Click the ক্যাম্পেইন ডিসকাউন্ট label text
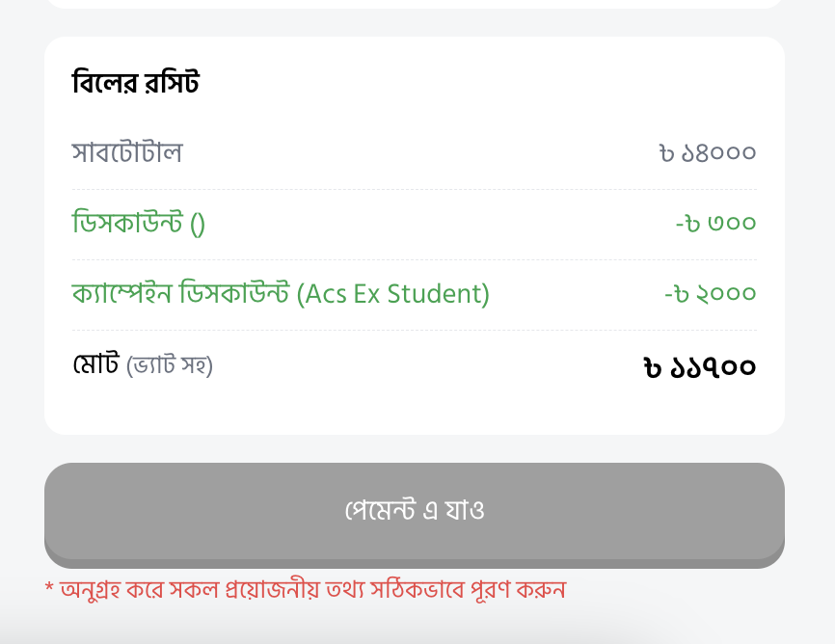835x644 pixels. pyautogui.click(x=181, y=293)
